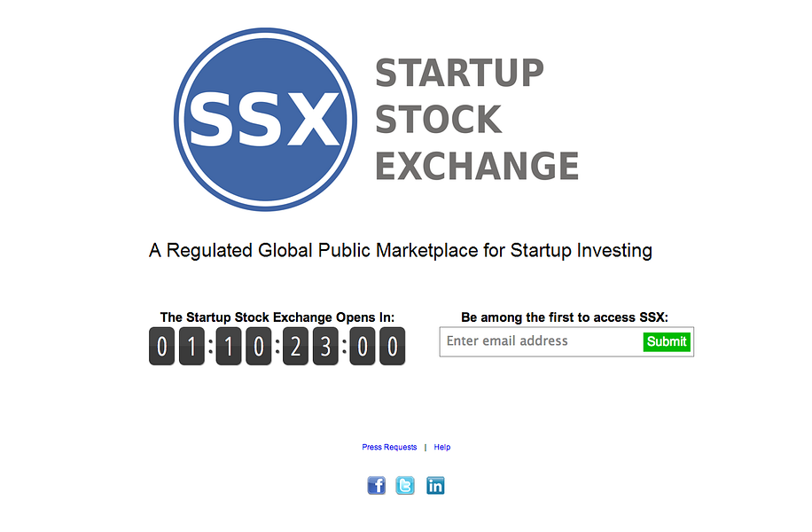This screenshot has width=812, height=532.
Task: Open the Press Requests link
Action: pyautogui.click(x=388, y=447)
